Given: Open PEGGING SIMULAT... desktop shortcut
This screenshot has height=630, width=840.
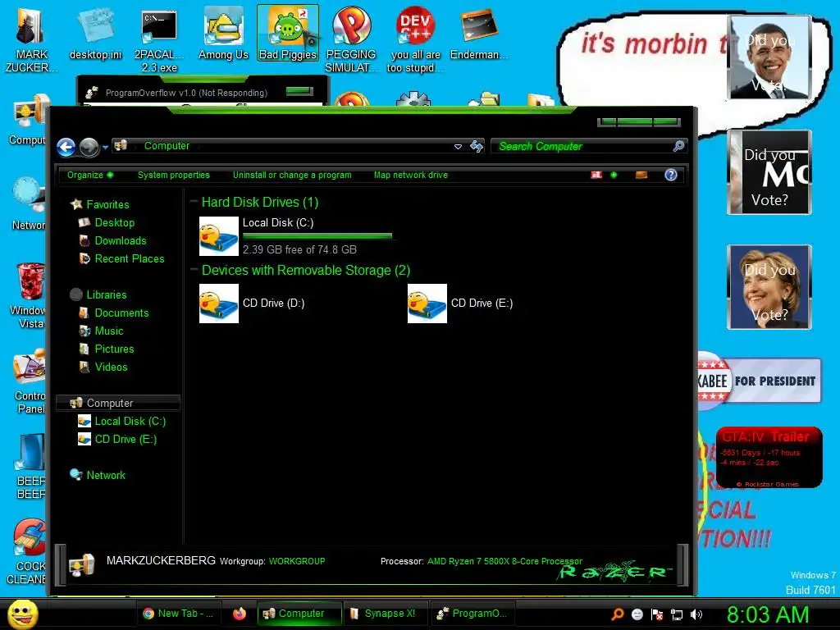Looking at the screenshot, I should 351,40.
